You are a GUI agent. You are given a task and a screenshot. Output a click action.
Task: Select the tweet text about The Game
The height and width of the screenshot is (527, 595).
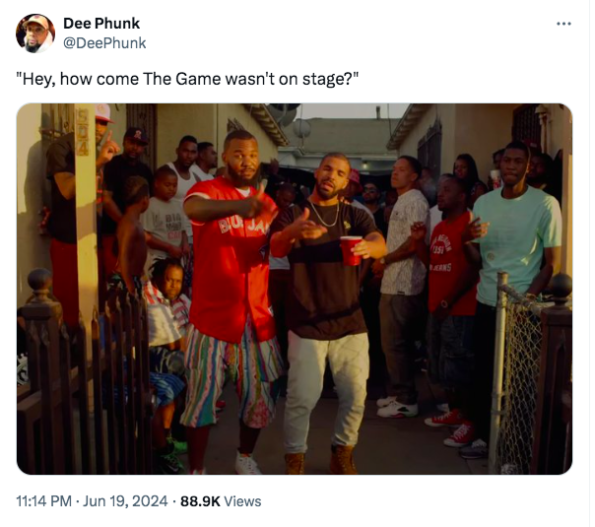(187, 79)
